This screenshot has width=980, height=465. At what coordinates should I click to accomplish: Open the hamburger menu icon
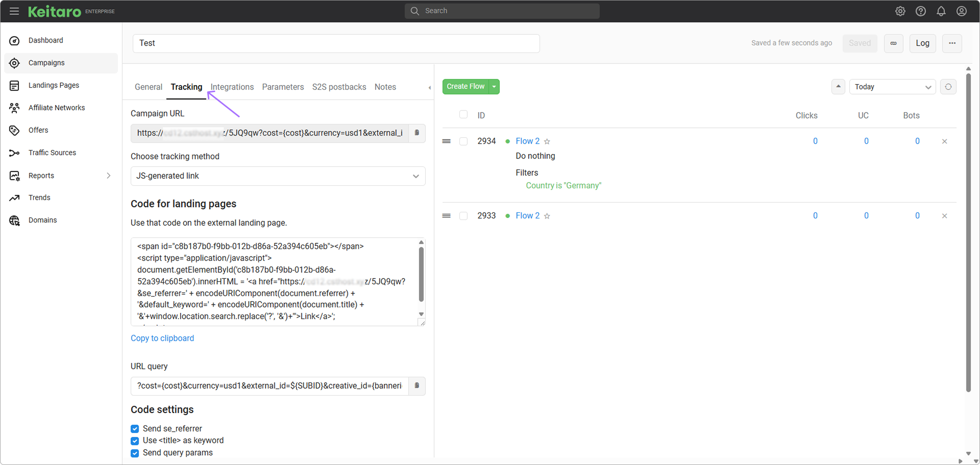14,11
